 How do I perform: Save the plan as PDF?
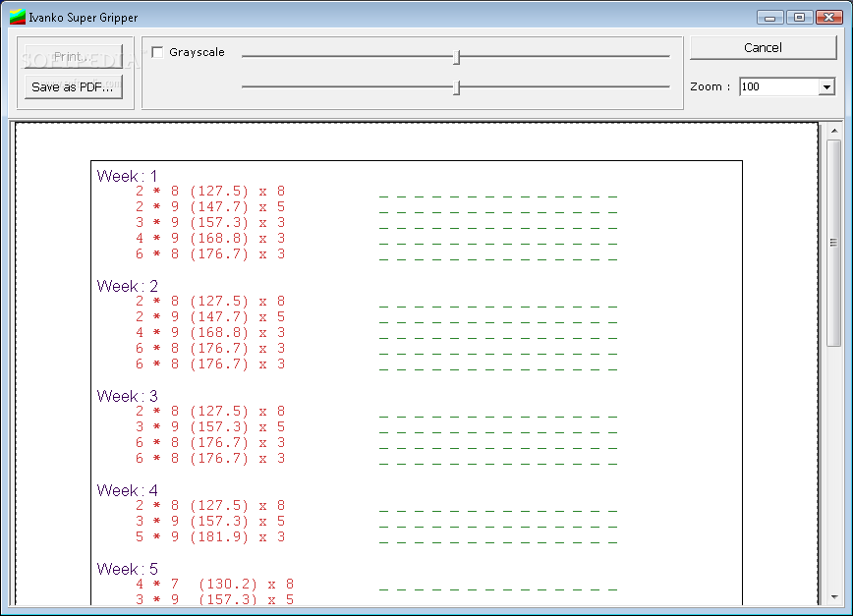[74, 87]
